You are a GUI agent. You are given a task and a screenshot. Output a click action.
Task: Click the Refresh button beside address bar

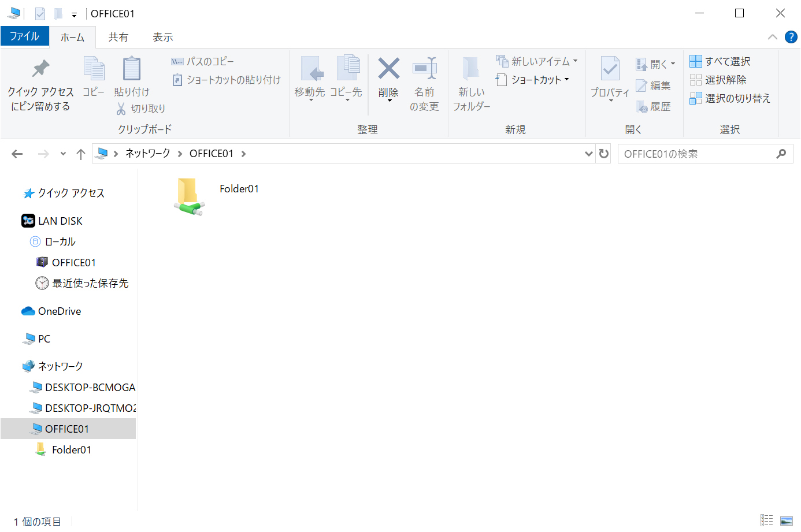(604, 154)
